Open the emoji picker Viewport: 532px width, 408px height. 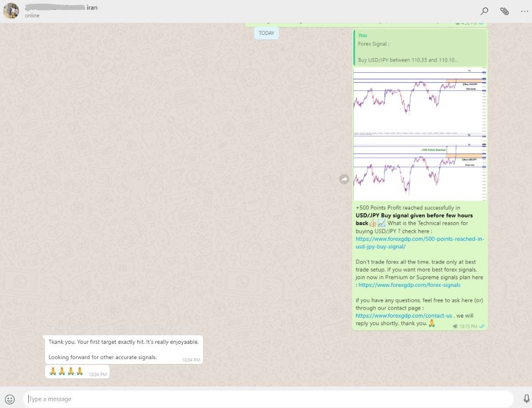10,399
